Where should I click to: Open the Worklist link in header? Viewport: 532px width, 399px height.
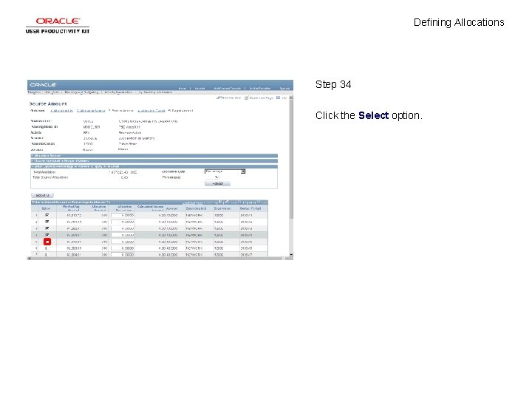coord(199,89)
